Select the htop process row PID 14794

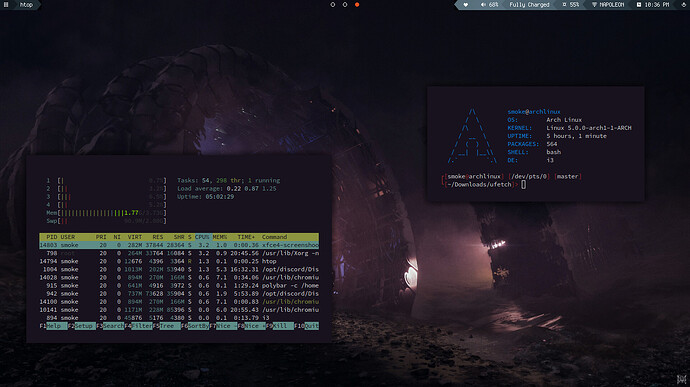(x=179, y=261)
